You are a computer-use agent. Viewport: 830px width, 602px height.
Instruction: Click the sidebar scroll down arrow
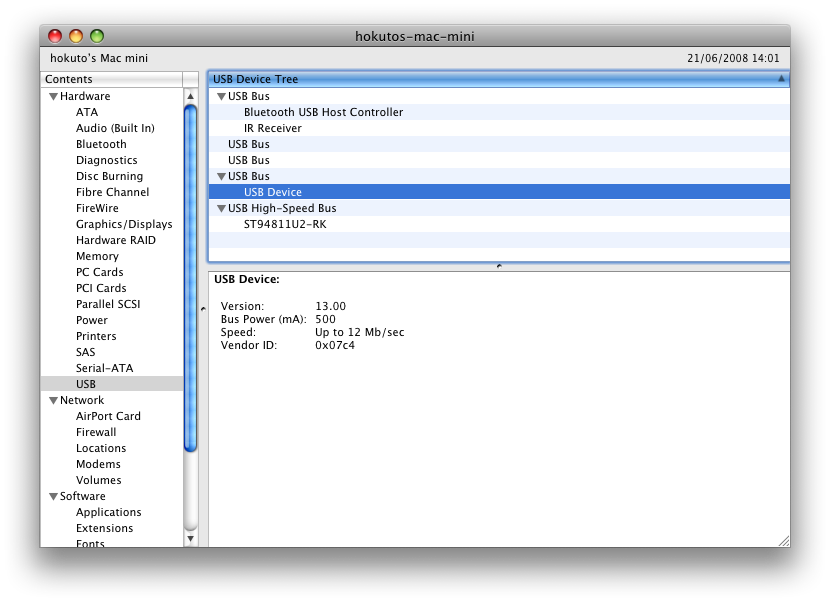[x=191, y=539]
